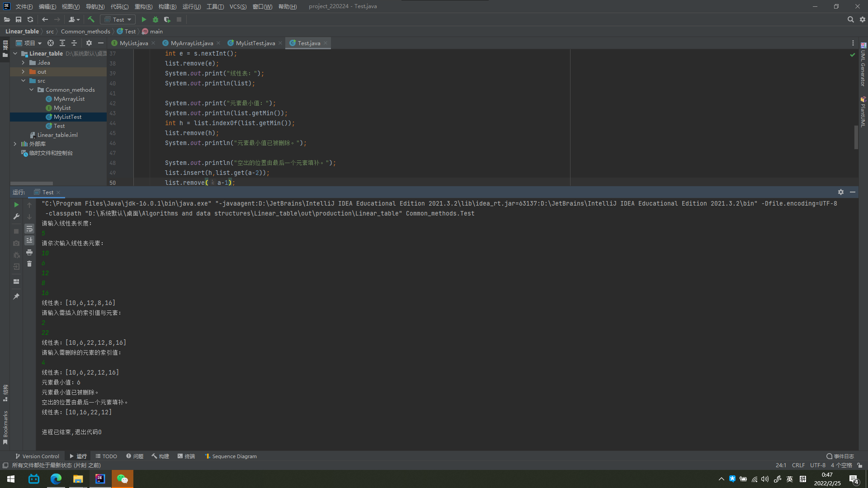
Task: Click the green Debug bug icon
Action: coord(156,19)
